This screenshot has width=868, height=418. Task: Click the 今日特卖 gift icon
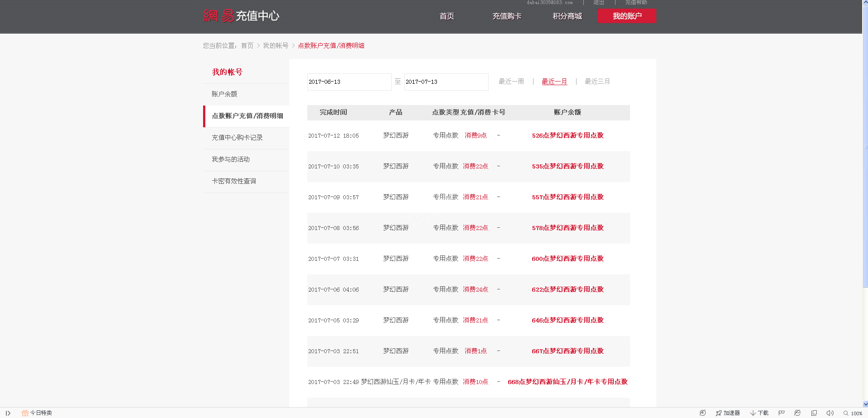(25, 413)
